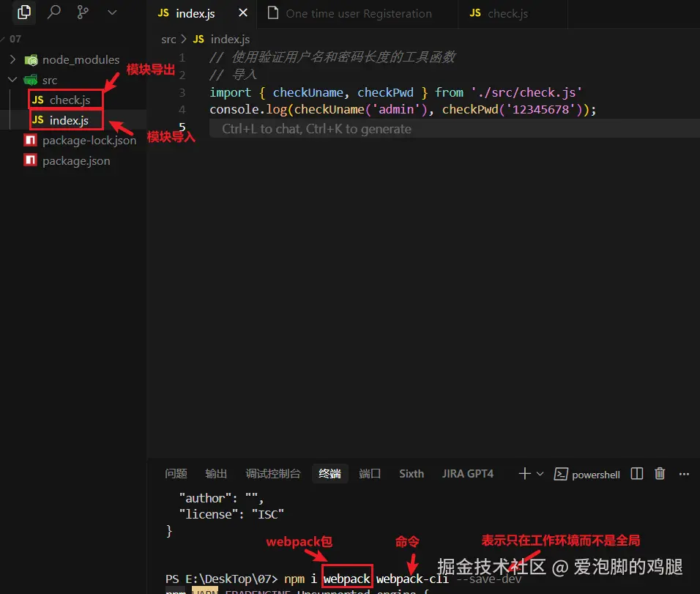Click the "author" terminal output line

[x=221, y=498]
